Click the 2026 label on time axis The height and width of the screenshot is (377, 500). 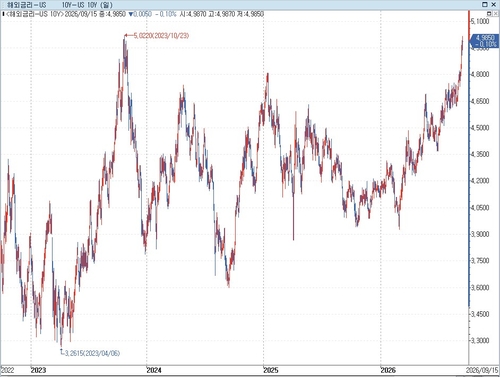point(388,370)
